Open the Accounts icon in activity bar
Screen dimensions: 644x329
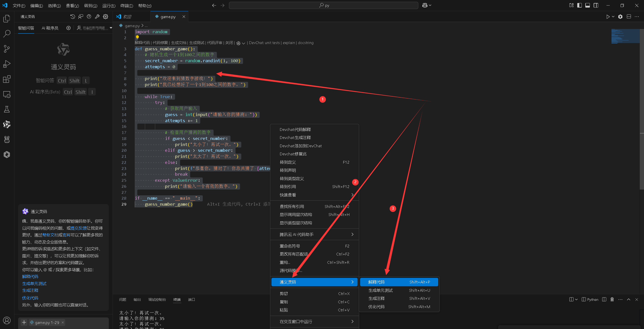tap(7, 320)
